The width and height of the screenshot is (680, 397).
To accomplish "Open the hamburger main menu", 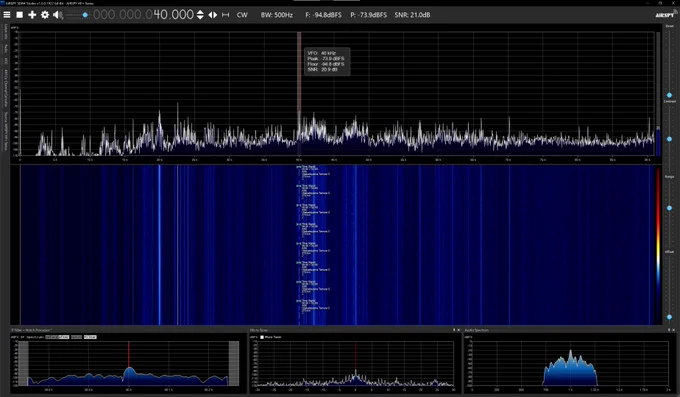I will [7, 15].
